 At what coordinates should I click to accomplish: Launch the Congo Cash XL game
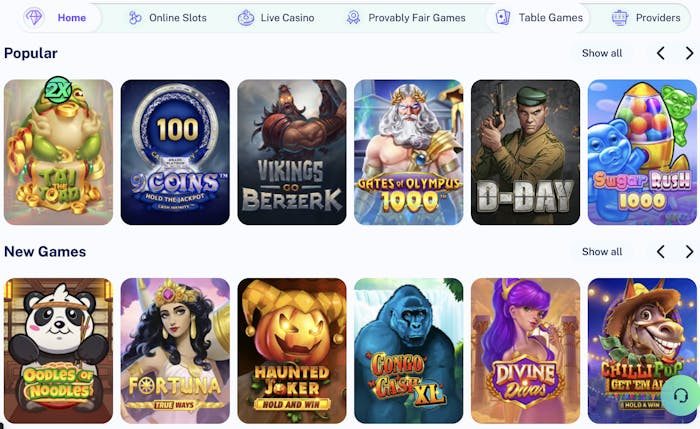[408, 351]
